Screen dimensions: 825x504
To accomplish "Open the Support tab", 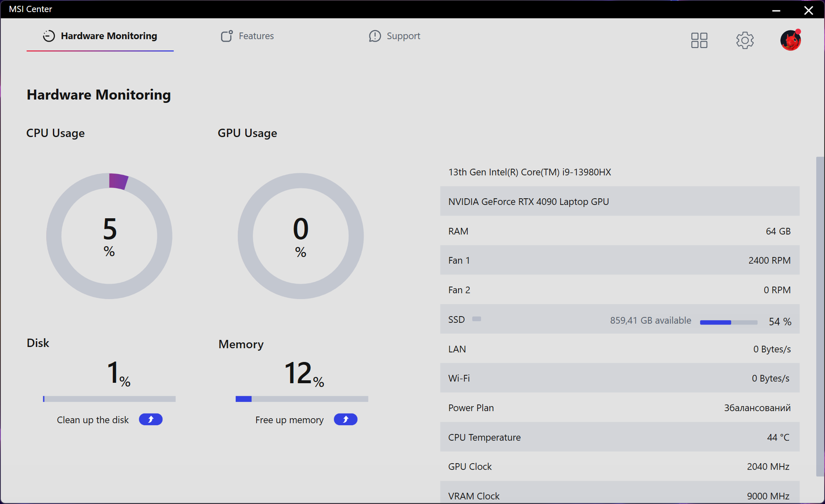I will [403, 36].
